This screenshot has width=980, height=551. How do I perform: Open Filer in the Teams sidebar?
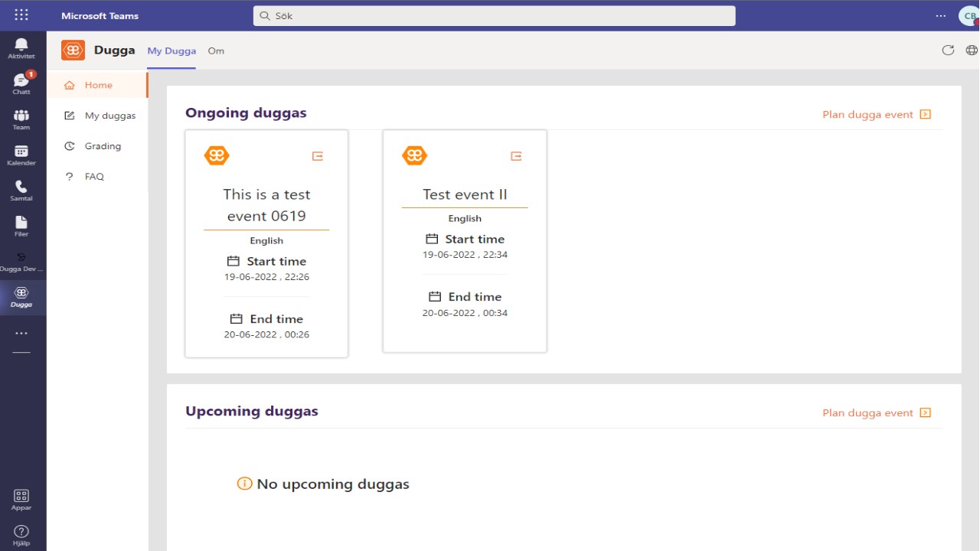point(21,226)
